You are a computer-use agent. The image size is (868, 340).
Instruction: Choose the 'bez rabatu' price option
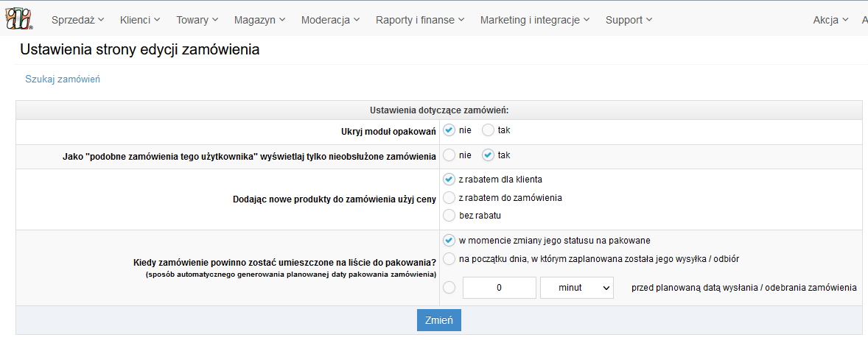pyautogui.click(x=449, y=216)
